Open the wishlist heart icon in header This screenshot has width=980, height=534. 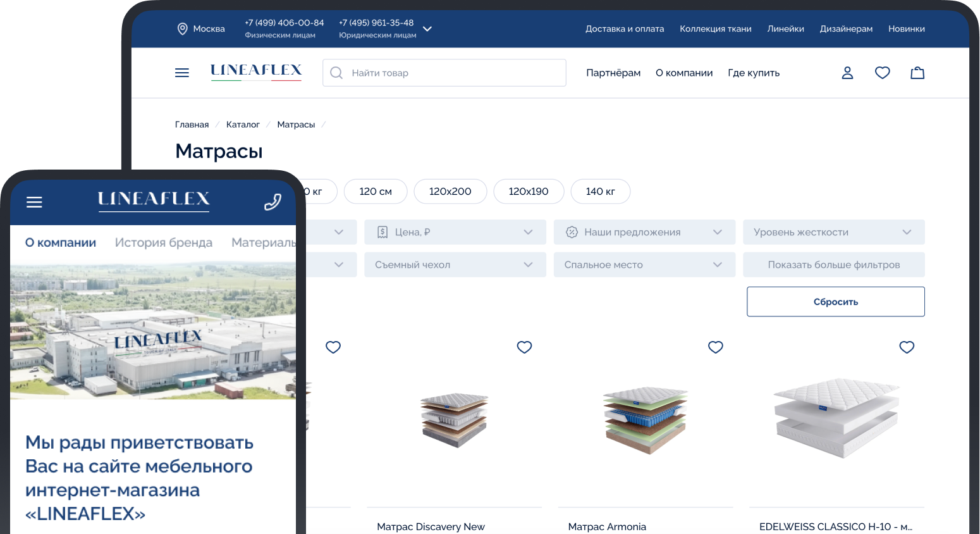(882, 73)
